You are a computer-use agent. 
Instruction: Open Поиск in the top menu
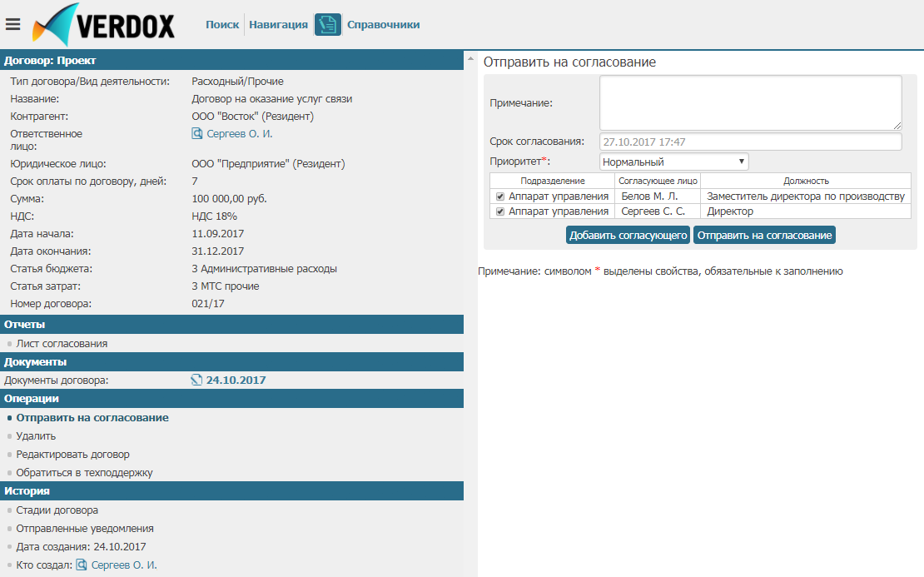pos(222,25)
